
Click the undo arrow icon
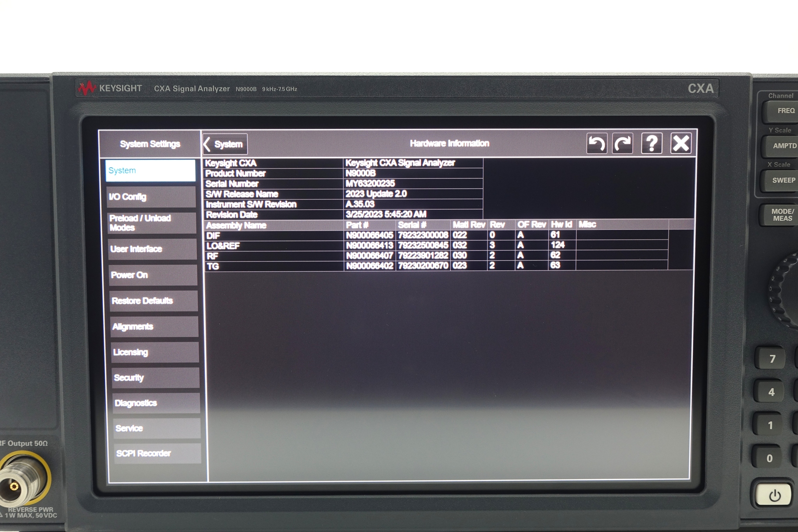pyautogui.click(x=597, y=143)
